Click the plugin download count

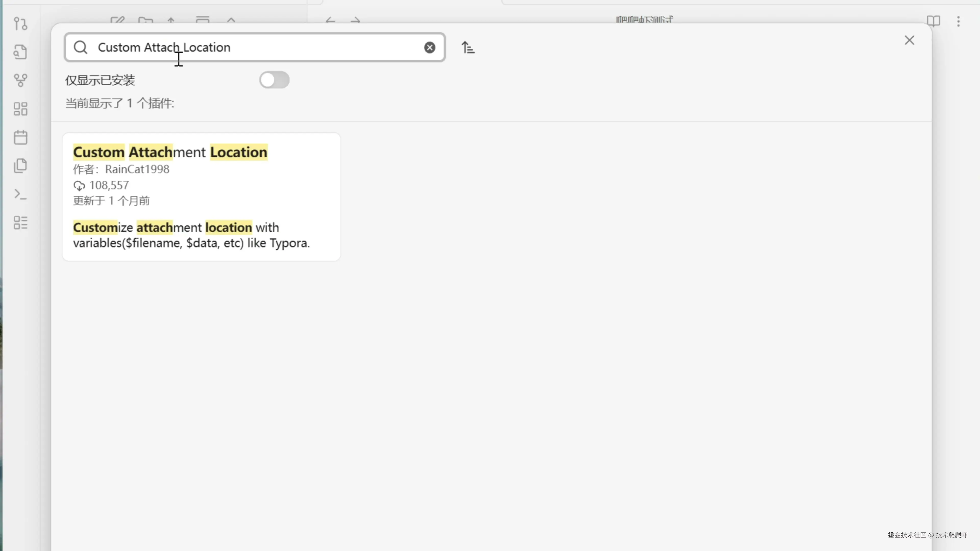(x=109, y=185)
